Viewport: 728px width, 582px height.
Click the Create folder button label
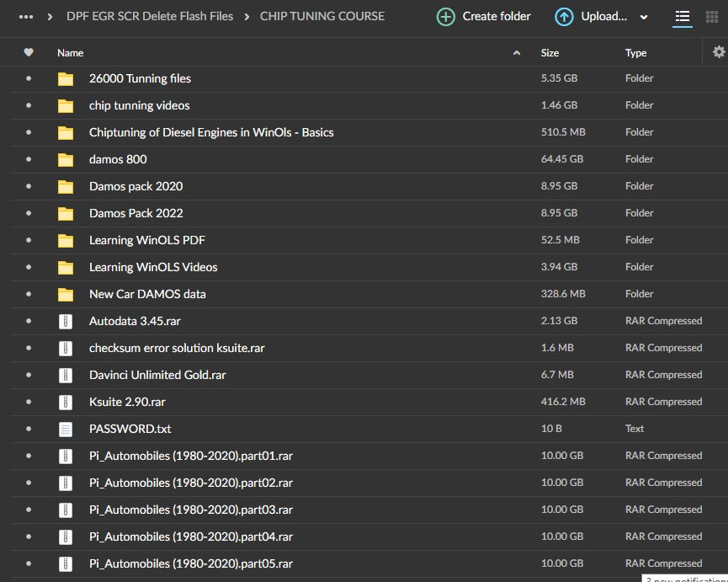click(497, 16)
